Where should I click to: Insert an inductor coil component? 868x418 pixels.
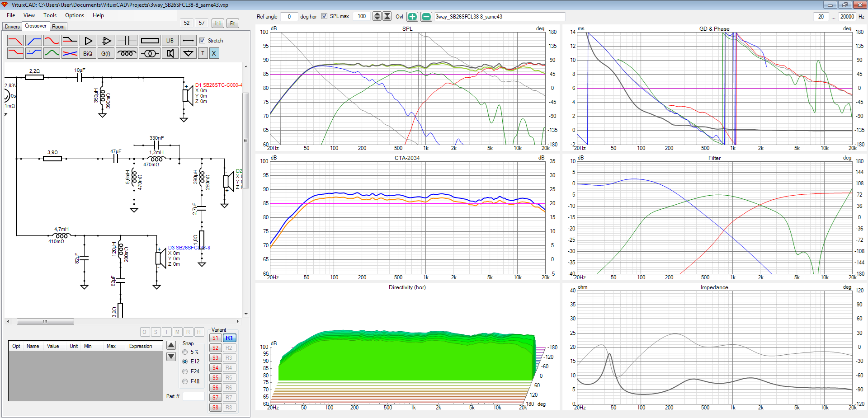127,53
